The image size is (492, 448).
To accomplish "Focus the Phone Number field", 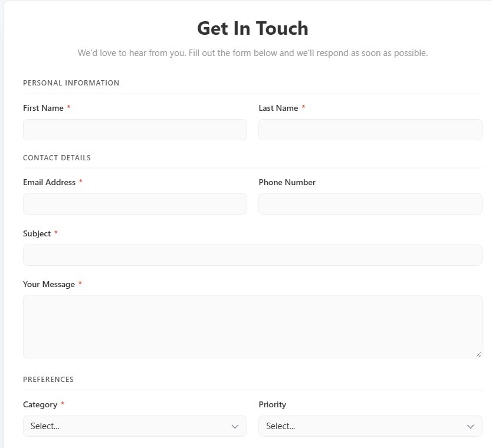I will tap(370, 204).
